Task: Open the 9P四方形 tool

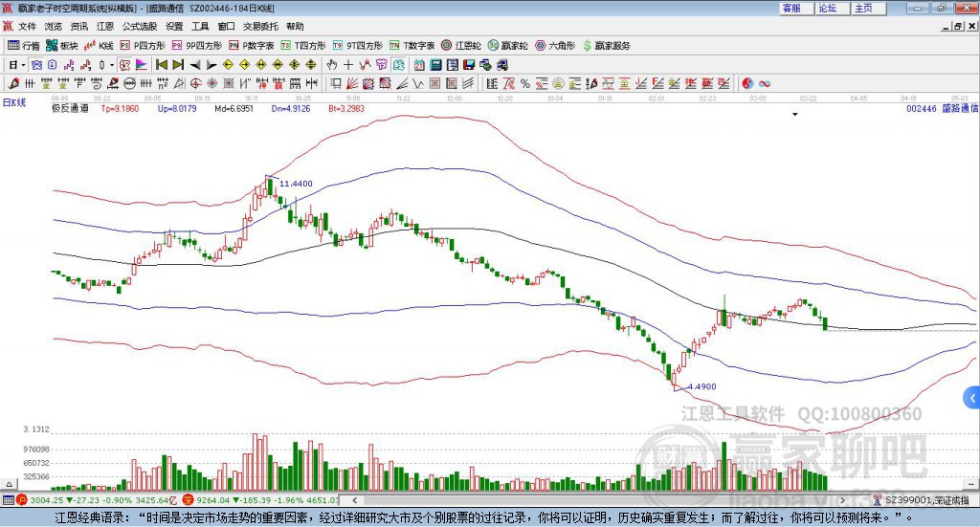Action: coord(197,46)
